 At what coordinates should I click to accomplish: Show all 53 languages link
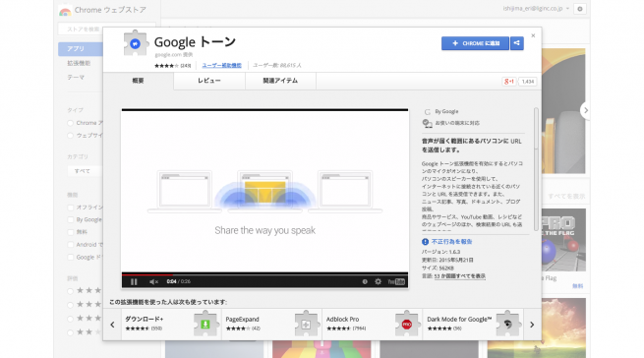460,276
